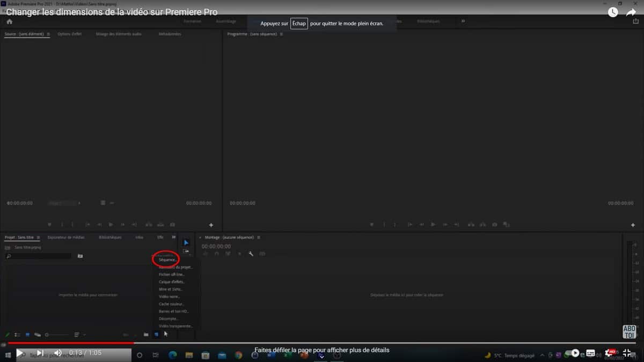Click the YouTube share arrow icon
This screenshot has height=362, width=644.
tap(632, 12)
